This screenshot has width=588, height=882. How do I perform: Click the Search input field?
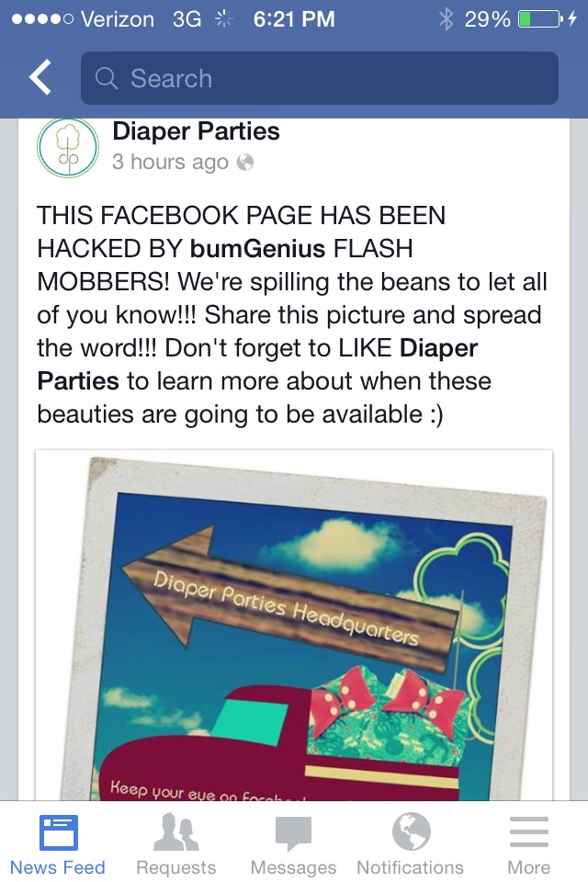coord(320,78)
